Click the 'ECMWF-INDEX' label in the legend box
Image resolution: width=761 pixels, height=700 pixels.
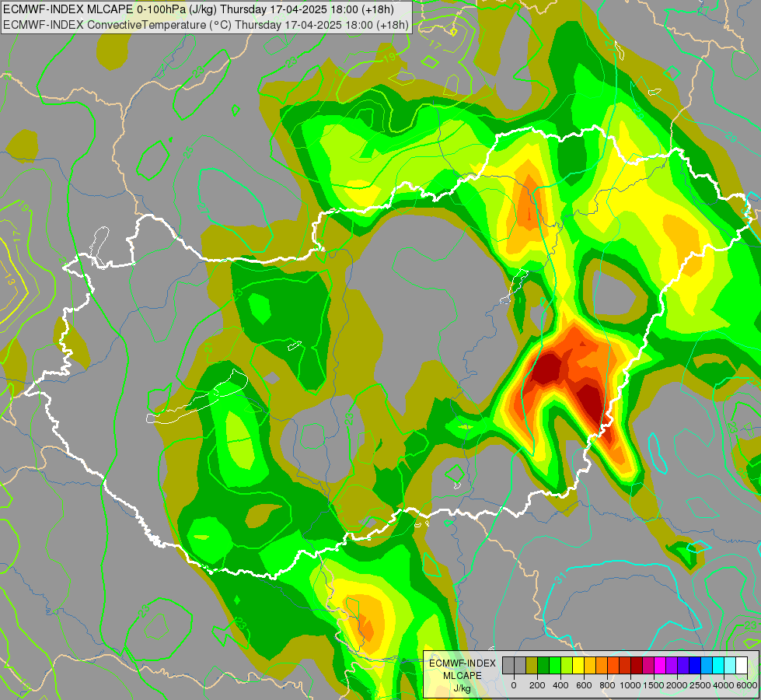point(463,663)
